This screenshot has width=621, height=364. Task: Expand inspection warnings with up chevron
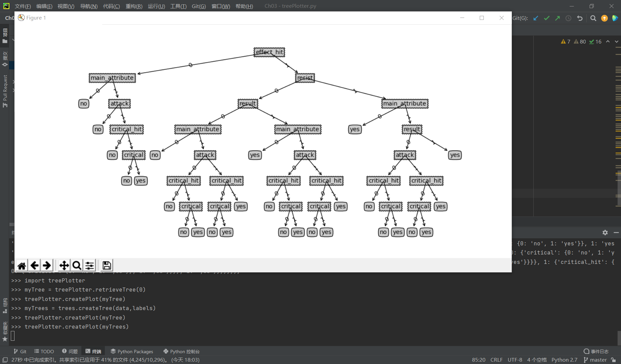click(x=608, y=41)
